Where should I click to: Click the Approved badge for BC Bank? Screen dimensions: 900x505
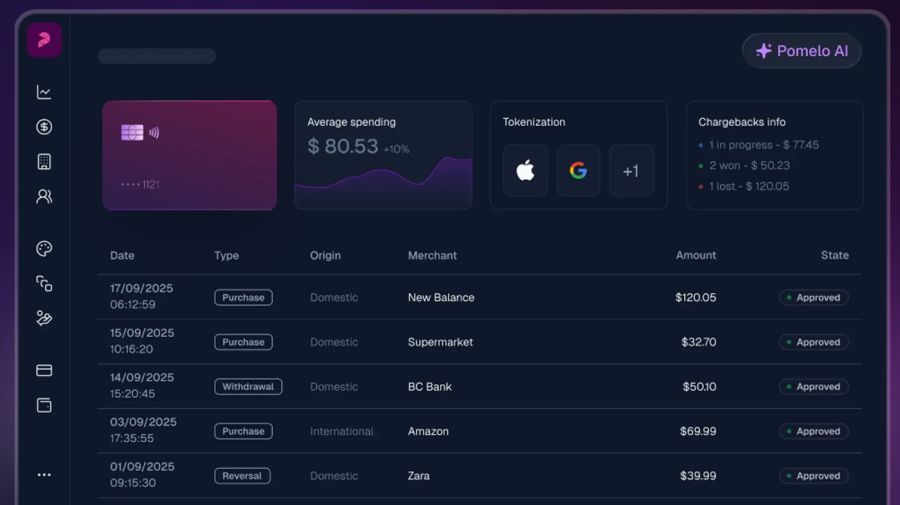click(x=814, y=387)
